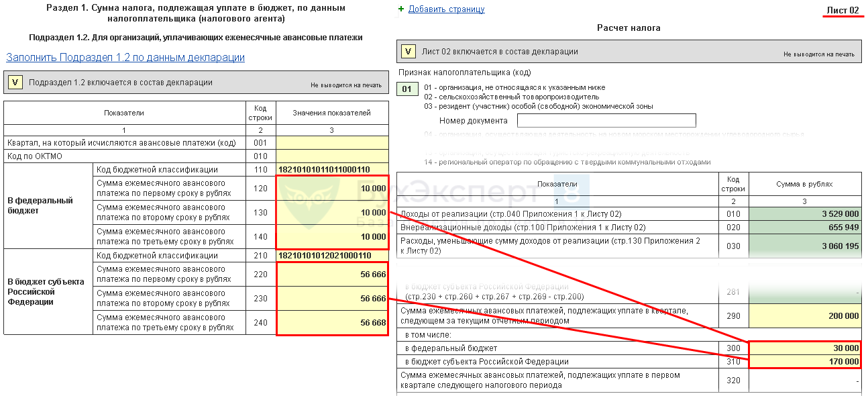The height and width of the screenshot is (396, 868).
Task: Click the 'Раздел 1. Сумма налога' section title
Action: (196, 13)
